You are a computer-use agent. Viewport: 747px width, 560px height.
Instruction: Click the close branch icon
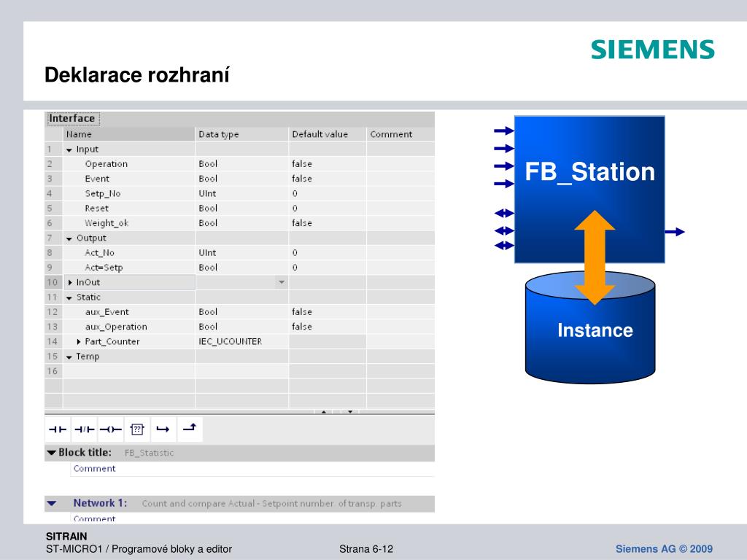tap(190, 429)
